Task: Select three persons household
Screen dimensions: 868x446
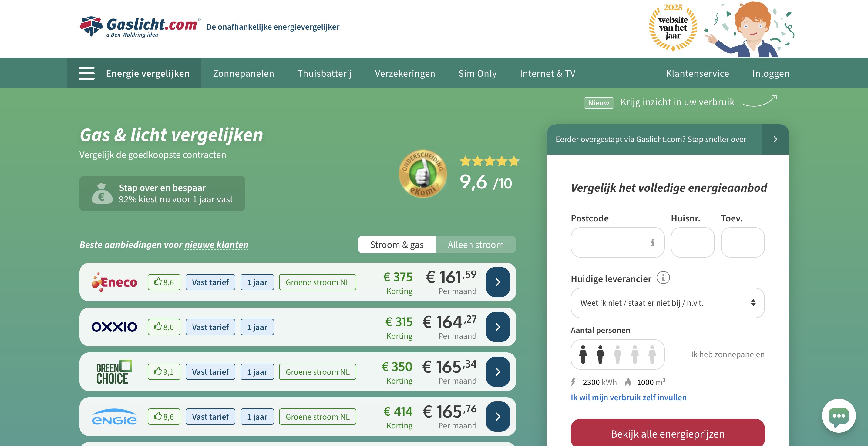Action: [x=617, y=354]
